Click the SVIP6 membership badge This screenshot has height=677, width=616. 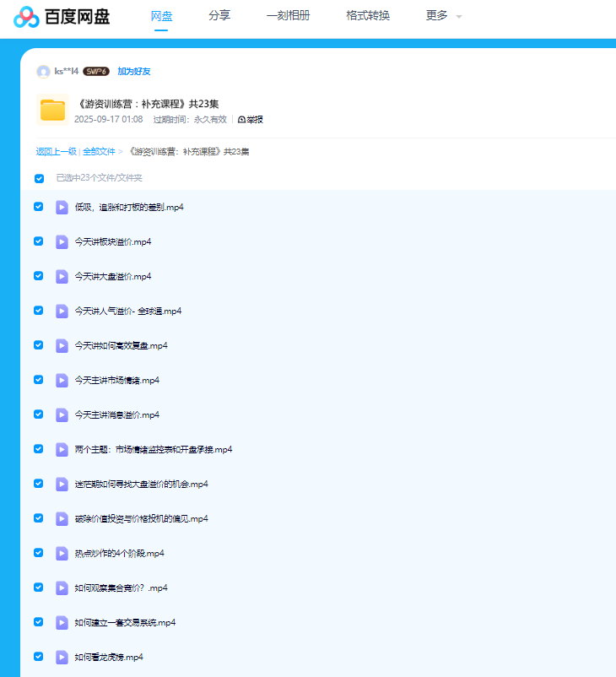[x=96, y=72]
